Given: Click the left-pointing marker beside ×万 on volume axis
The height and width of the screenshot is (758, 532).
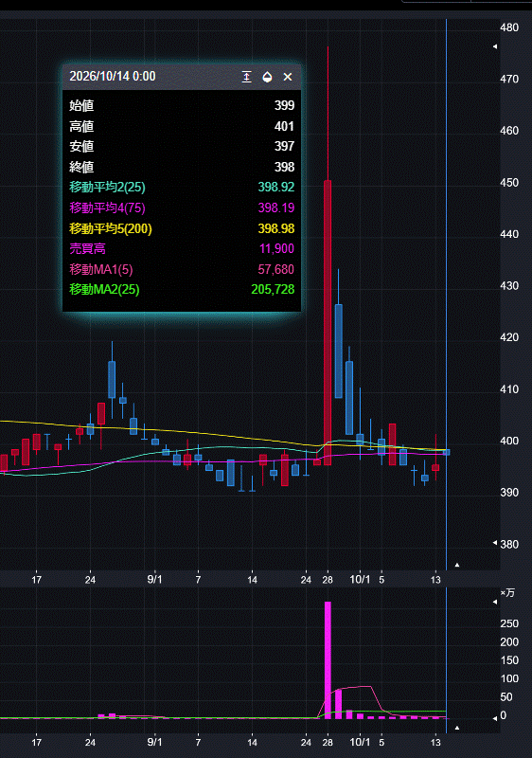Looking at the screenshot, I should tap(495, 602).
